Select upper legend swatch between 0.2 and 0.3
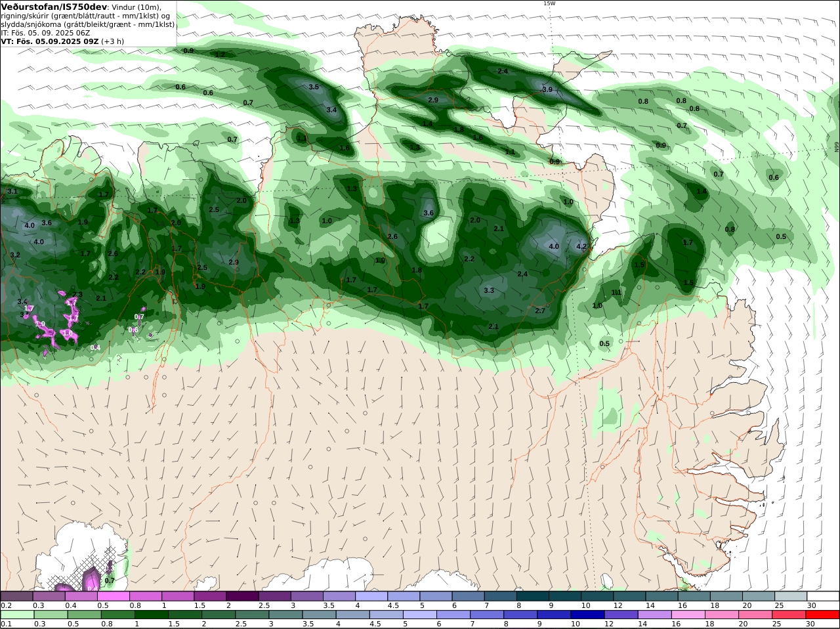Image resolution: width=840 pixels, height=629 pixels. click(x=16, y=596)
